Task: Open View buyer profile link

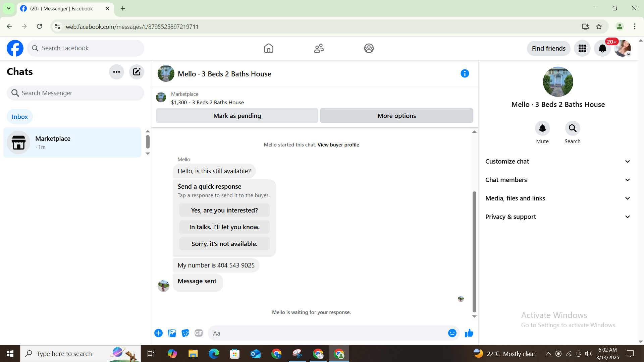Action: coord(338,145)
